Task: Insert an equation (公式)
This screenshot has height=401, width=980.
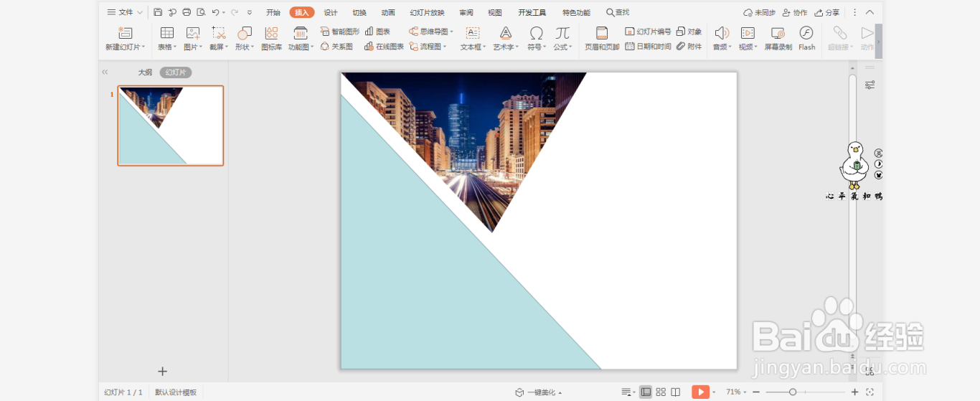Action: click(x=562, y=39)
